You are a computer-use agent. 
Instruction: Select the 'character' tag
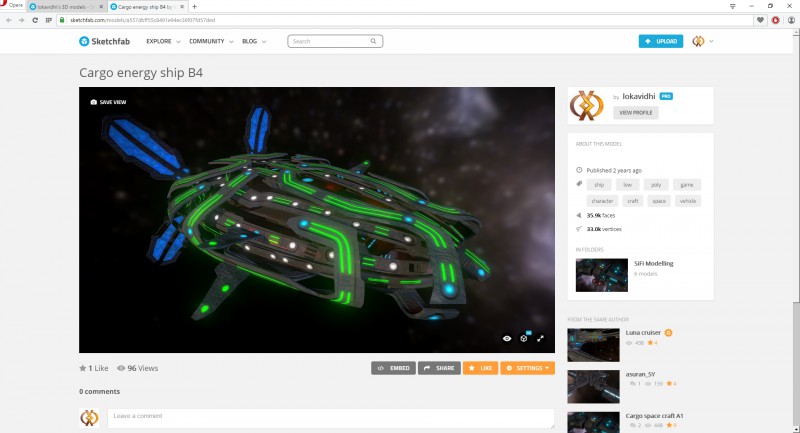pos(602,201)
